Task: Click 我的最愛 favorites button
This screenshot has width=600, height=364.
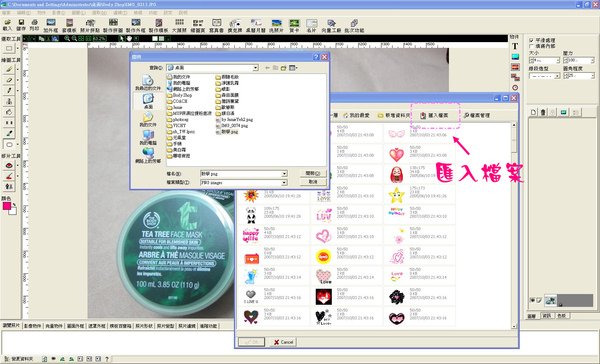Action: tap(356, 115)
